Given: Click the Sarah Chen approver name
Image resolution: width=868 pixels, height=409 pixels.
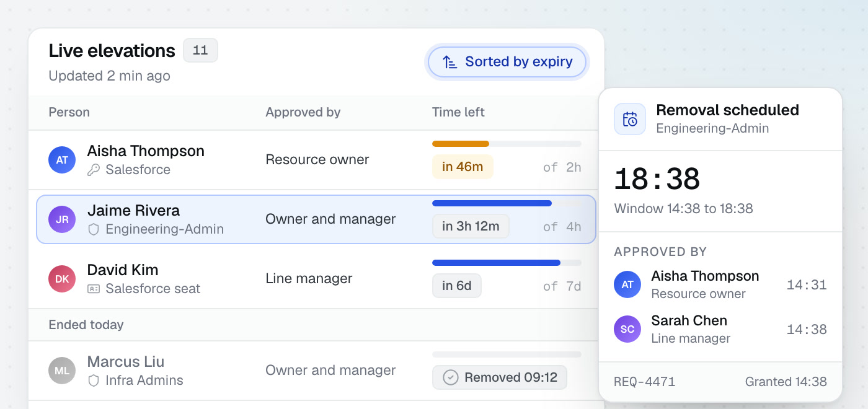Looking at the screenshot, I should click(689, 321).
